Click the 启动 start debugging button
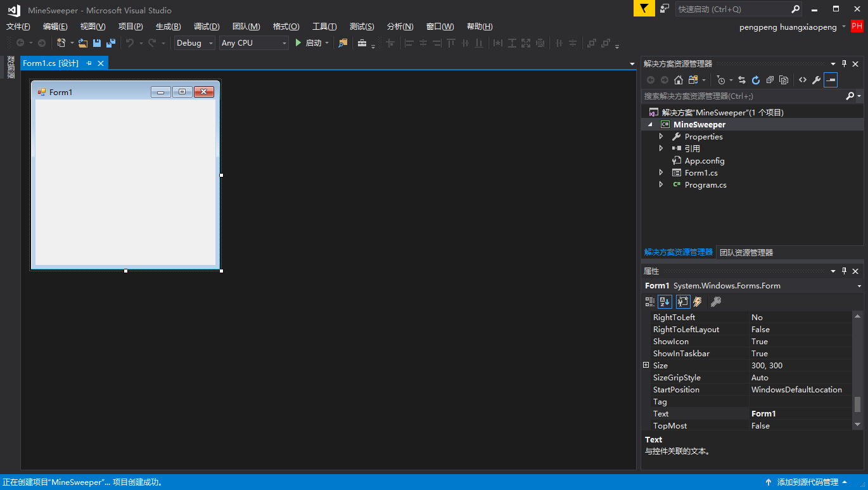868x490 pixels. tap(309, 43)
